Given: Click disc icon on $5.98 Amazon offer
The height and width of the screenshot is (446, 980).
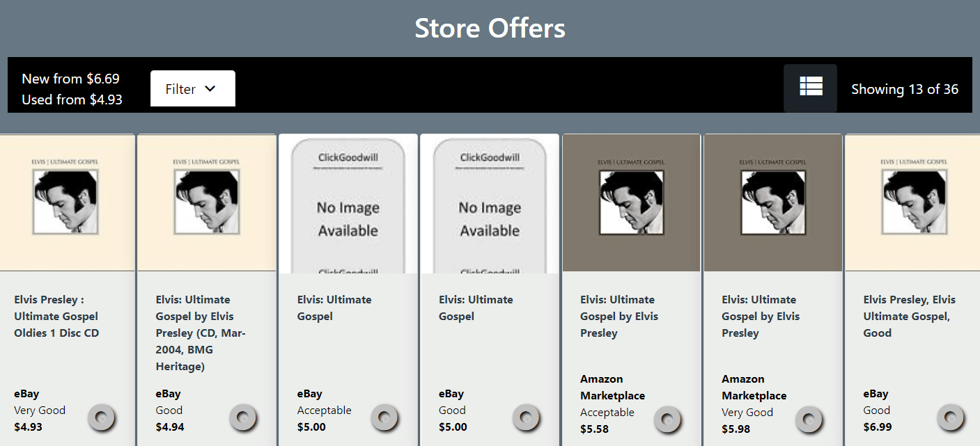Looking at the screenshot, I should pos(809,420).
